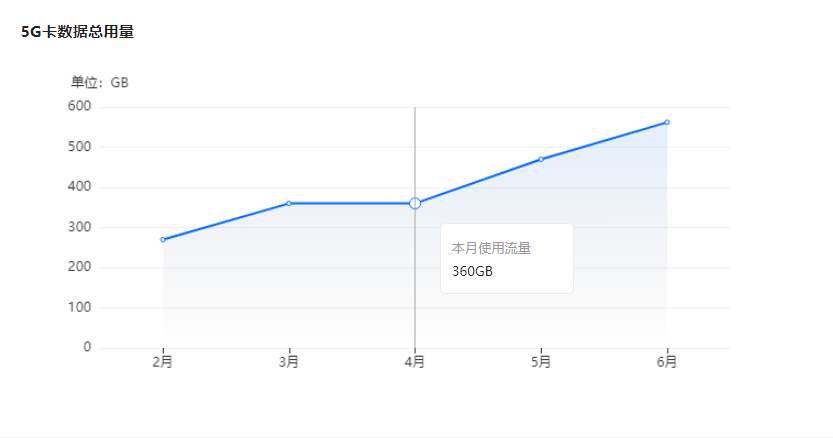Click the 200 y-axis label
833x438 pixels.
[x=80, y=267]
